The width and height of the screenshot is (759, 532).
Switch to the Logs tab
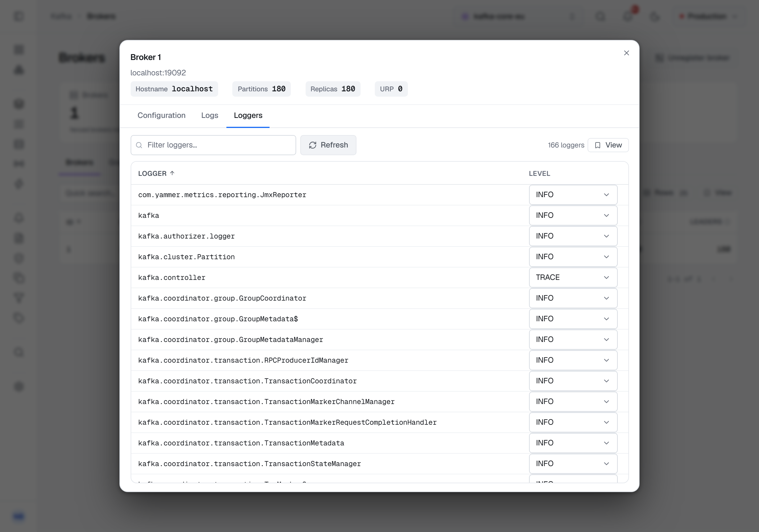210,115
